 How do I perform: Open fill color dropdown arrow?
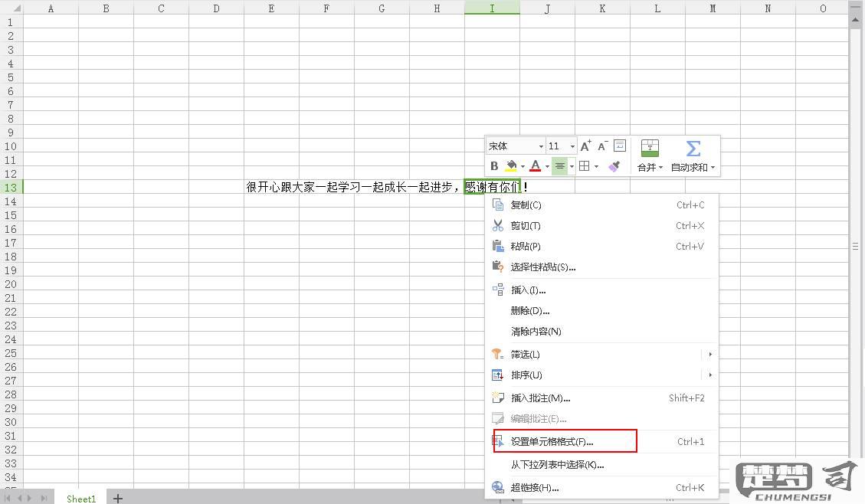pyautogui.click(x=523, y=166)
